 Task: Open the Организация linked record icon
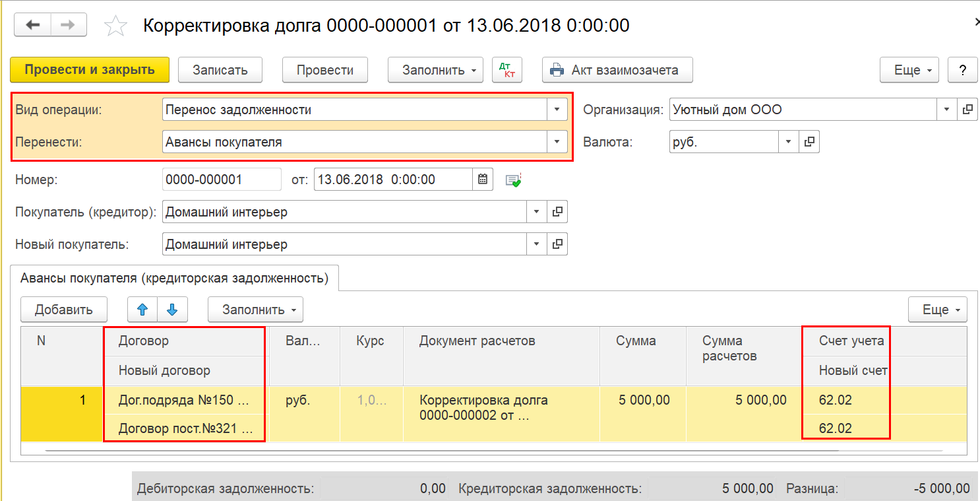(968, 110)
